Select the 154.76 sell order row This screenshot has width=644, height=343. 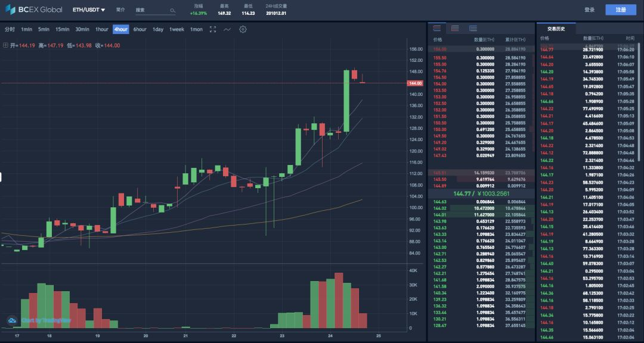[481, 71]
